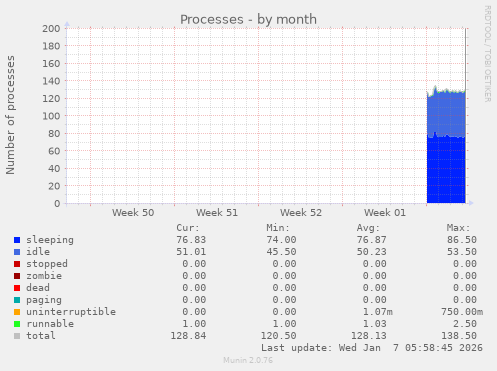The height and width of the screenshot is (371, 497).
Task: Select the 'stopped' legend label
Action: tap(47, 264)
